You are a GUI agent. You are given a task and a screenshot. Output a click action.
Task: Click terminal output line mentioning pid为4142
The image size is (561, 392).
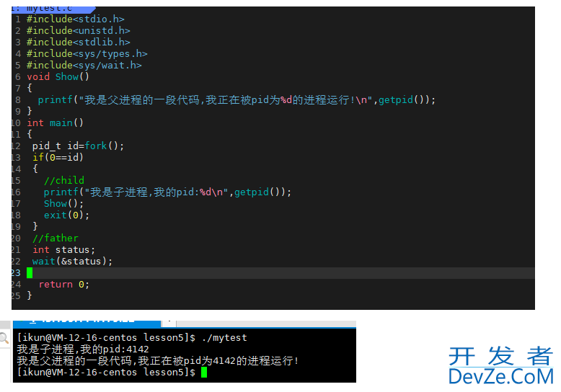coord(157,360)
